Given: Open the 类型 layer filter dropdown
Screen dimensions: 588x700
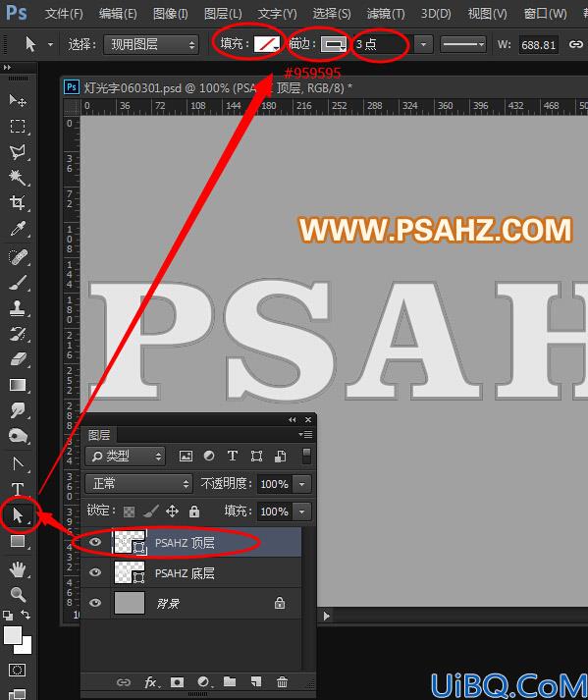Looking at the screenshot, I should coord(125,456).
